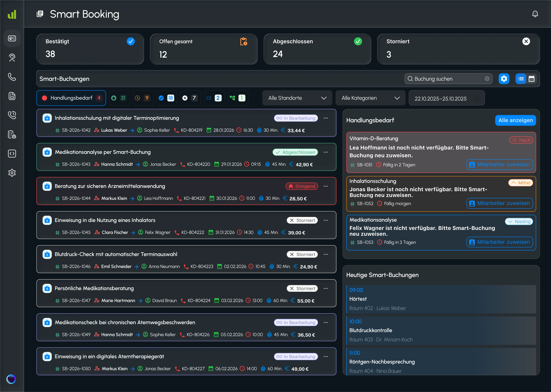Open the phone handset sidebar icon
This screenshot has height=392, width=551.
click(x=12, y=77)
